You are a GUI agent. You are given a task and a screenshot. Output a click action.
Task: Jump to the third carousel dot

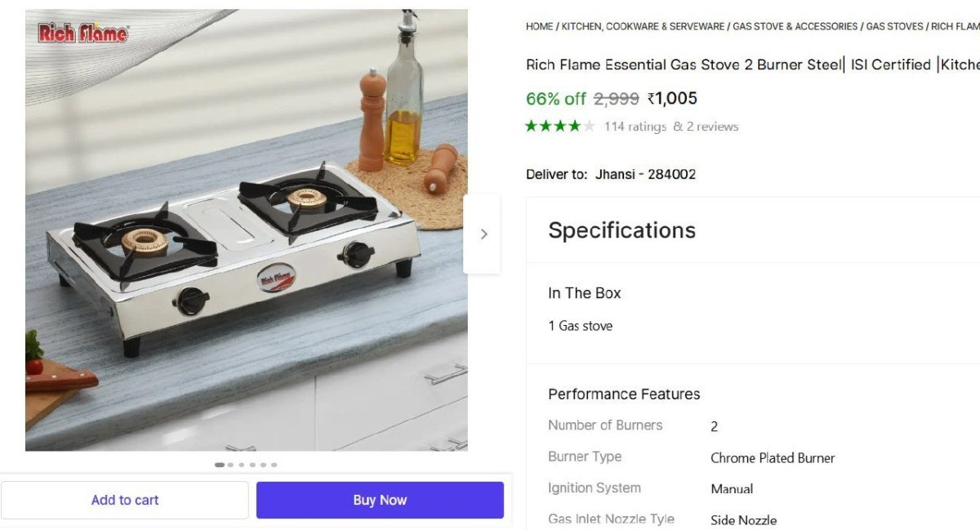(242, 465)
